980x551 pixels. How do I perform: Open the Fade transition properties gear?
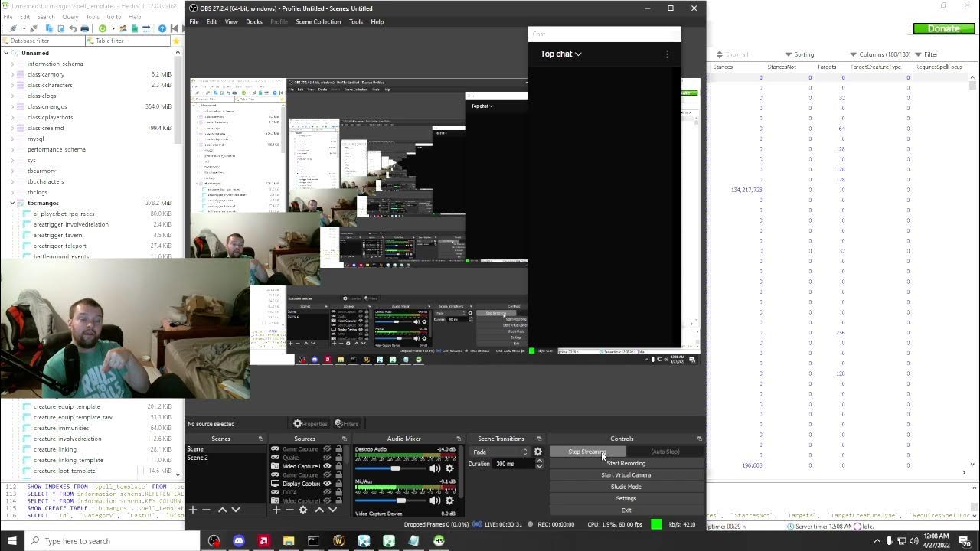(537, 452)
